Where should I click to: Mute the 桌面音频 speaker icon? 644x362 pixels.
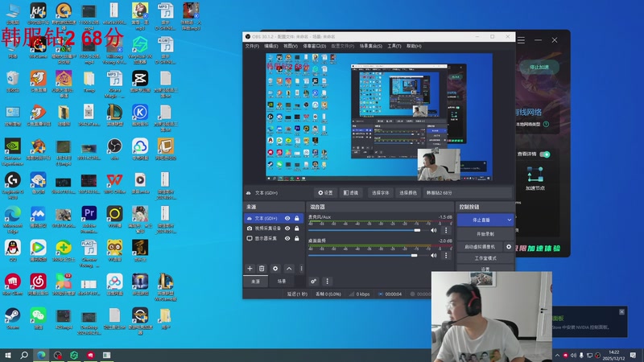434,255
